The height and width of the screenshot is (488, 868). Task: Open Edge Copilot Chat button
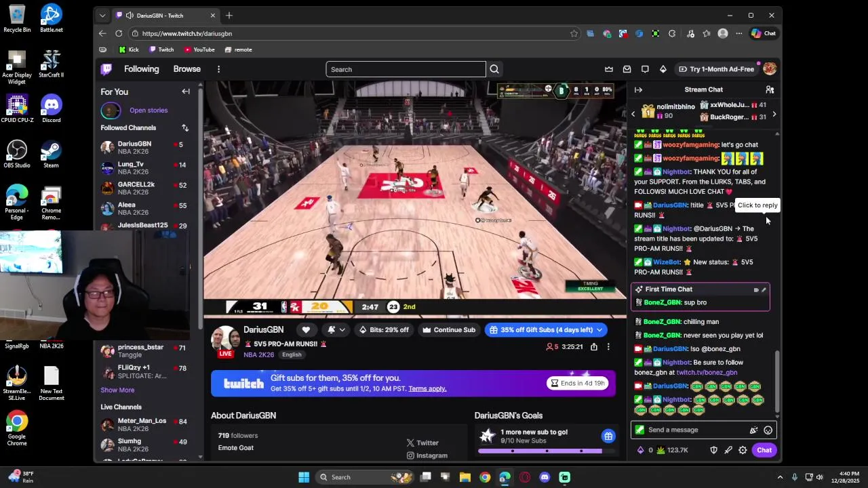(x=764, y=33)
